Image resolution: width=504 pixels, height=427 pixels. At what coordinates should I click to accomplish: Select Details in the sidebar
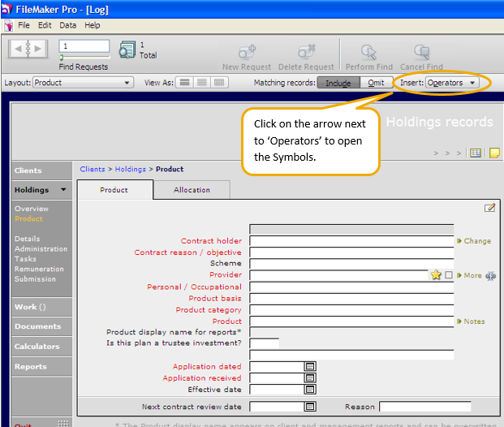pyautogui.click(x=27, y=239)
